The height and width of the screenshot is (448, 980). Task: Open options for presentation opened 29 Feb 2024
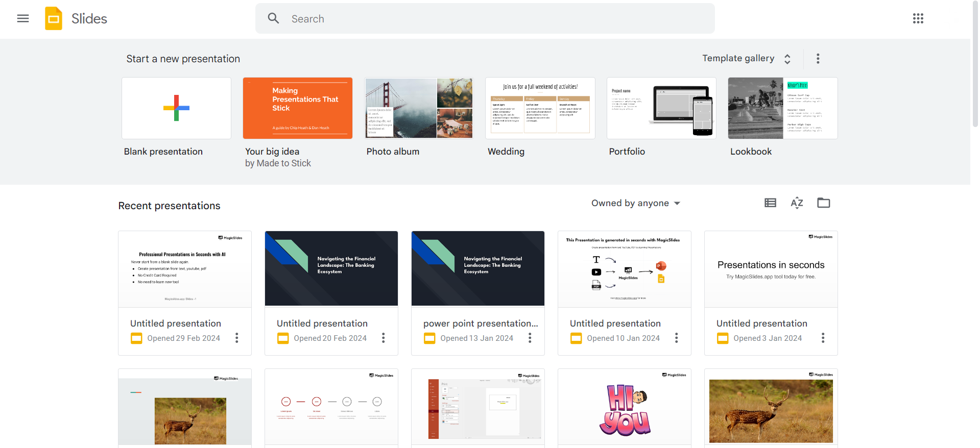click(237, 338)
